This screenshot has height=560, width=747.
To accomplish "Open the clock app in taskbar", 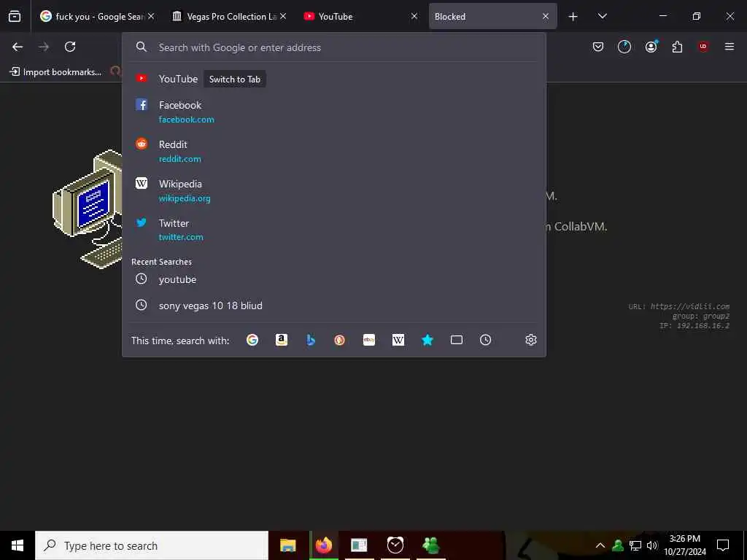I will 395,545.
